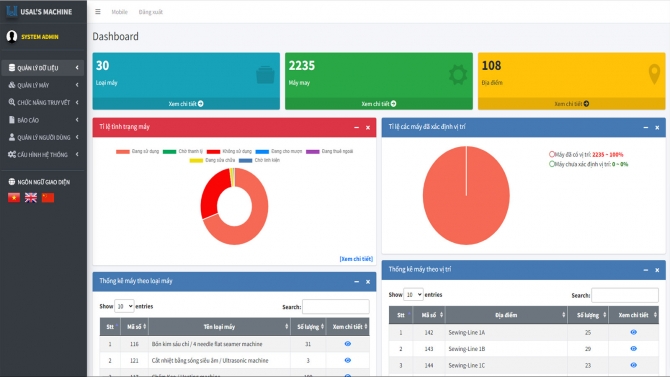Screen dimensions: 670x377
Task: Expand chevron beside Quản lý máy
Action: tap(77, 85)
